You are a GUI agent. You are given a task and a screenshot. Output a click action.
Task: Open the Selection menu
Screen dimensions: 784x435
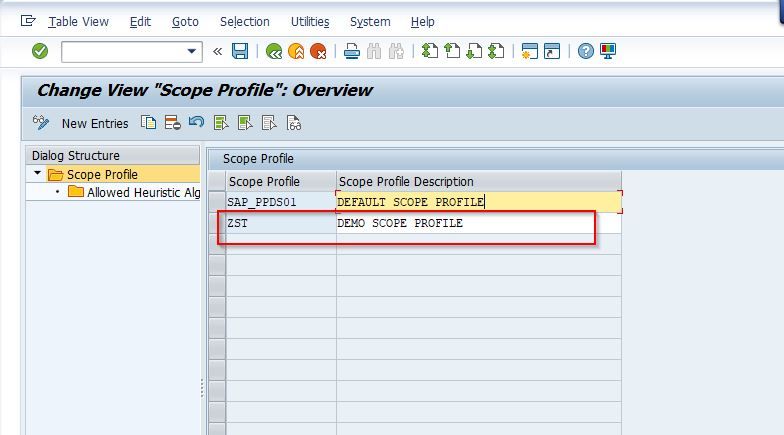pyautogui.click(x=244, y=22)
